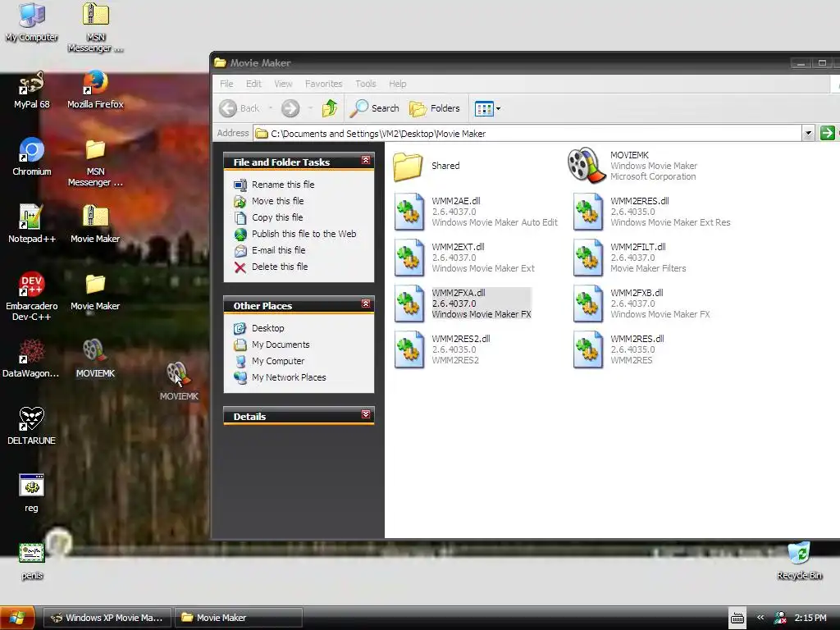Toggle the Folders pane button
Screen dimensions: 840x630
(435, 109)
